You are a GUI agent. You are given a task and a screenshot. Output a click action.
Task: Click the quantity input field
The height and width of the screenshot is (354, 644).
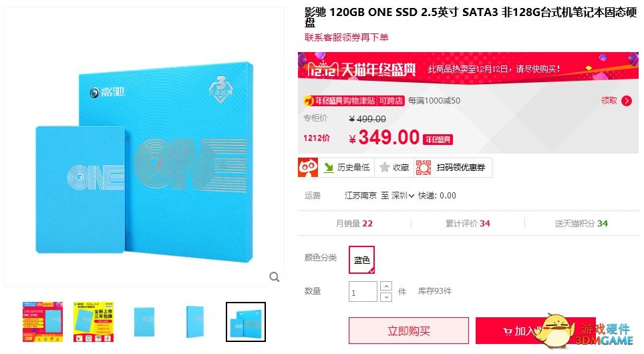pyautogui.click(x=363, y=292)
